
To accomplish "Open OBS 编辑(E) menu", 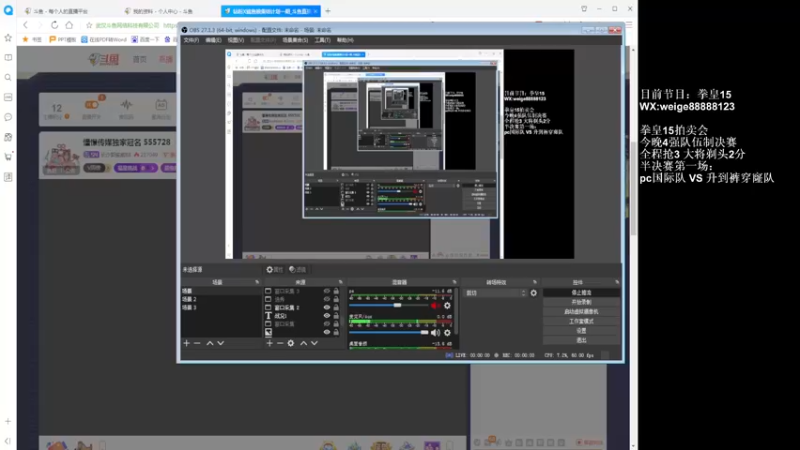I will [x=213, y=40].
